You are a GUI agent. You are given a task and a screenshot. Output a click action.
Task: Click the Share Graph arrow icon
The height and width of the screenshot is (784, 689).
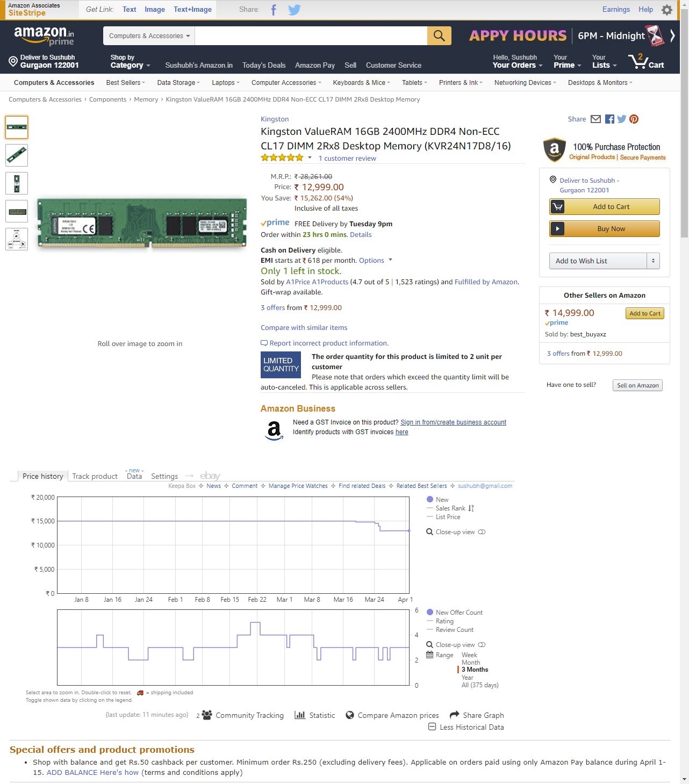455,715
